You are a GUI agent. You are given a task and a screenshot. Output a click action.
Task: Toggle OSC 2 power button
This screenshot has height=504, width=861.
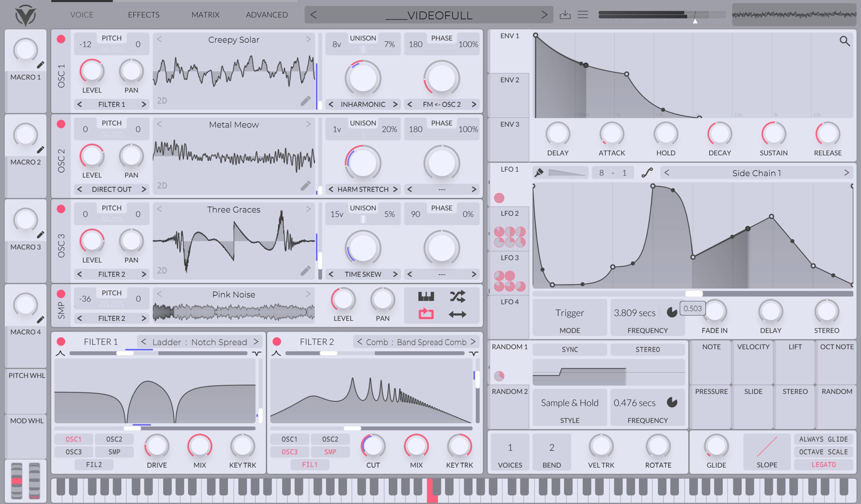[61, 124]
